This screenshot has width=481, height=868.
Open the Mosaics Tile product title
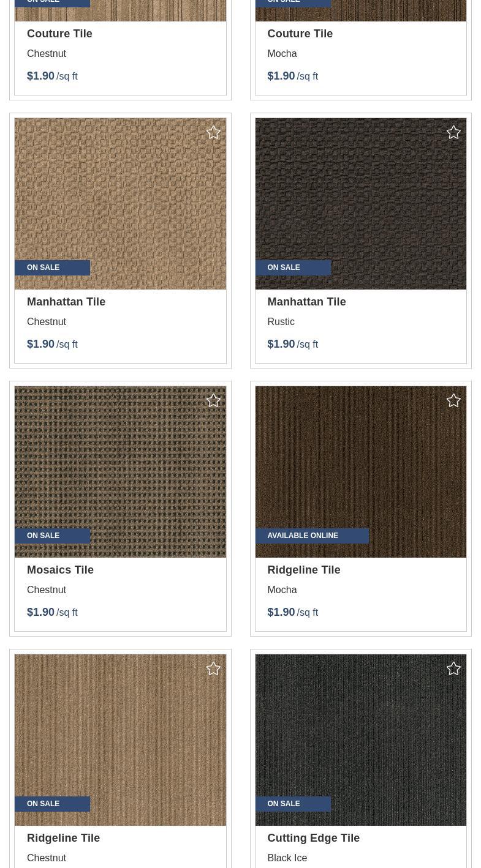coord(60,570)
